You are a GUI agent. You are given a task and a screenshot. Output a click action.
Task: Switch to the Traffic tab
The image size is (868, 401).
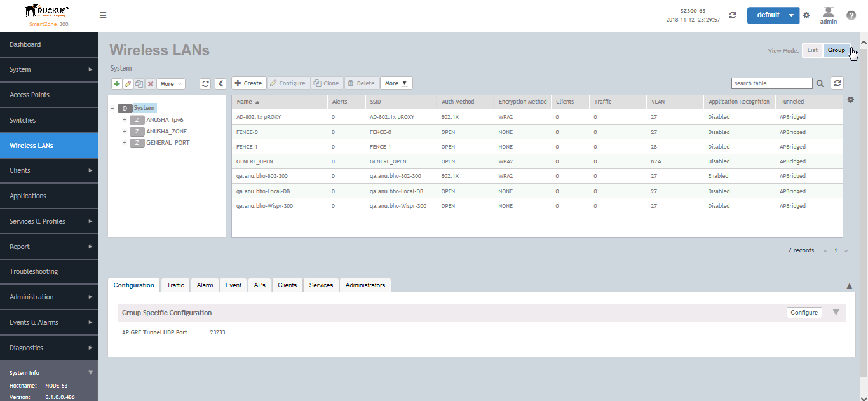coord(175,285)
